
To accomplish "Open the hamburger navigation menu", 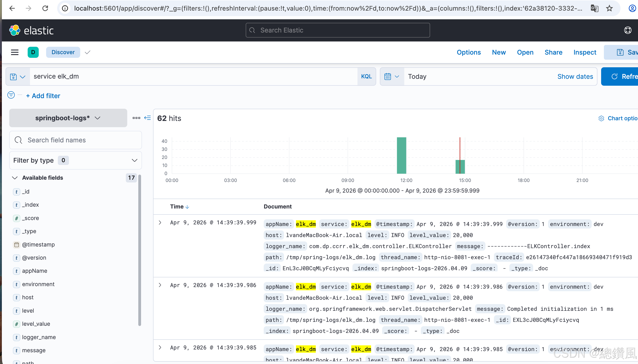I will click(x=15, y=52).
